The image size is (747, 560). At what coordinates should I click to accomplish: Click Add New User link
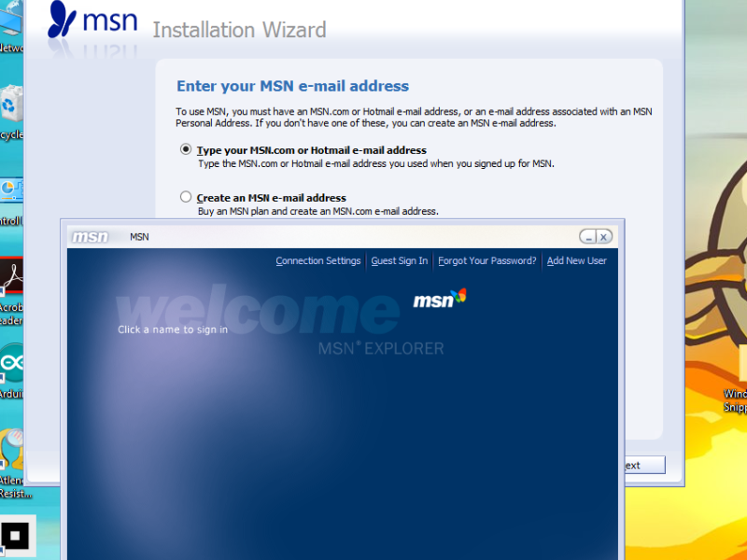[576, 261]
